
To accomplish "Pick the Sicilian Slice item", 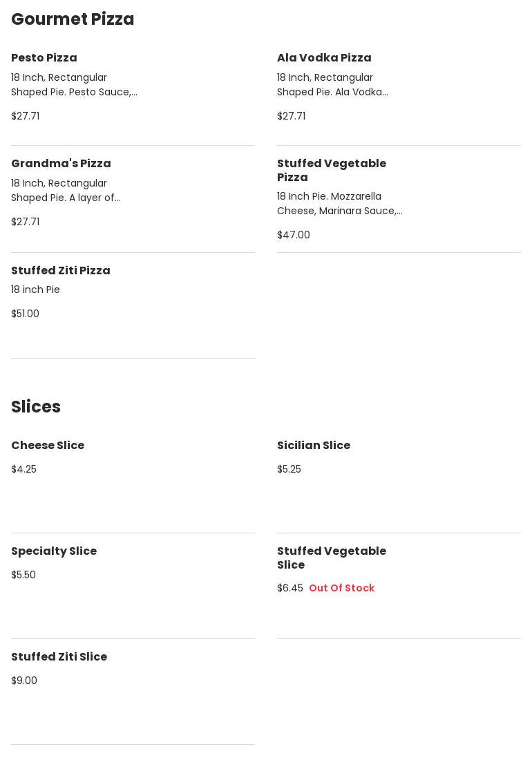I will coord(314,446).
